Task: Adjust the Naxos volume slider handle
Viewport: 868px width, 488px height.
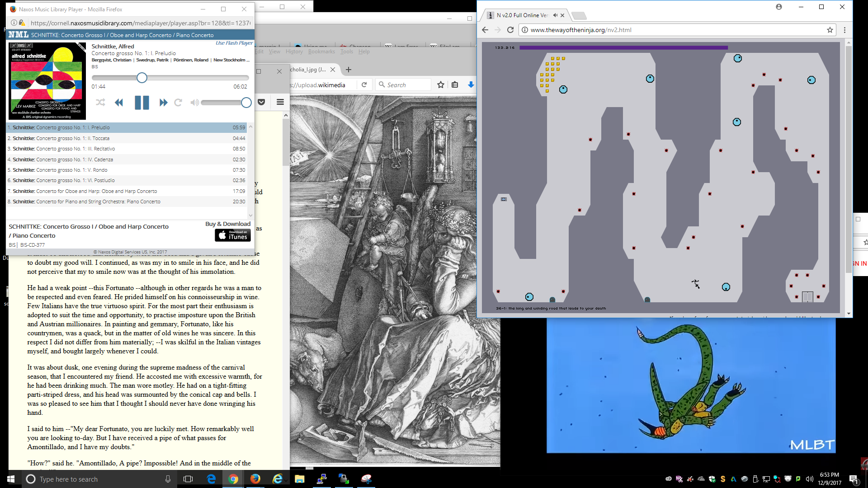Action: click(x=246, y=103)
